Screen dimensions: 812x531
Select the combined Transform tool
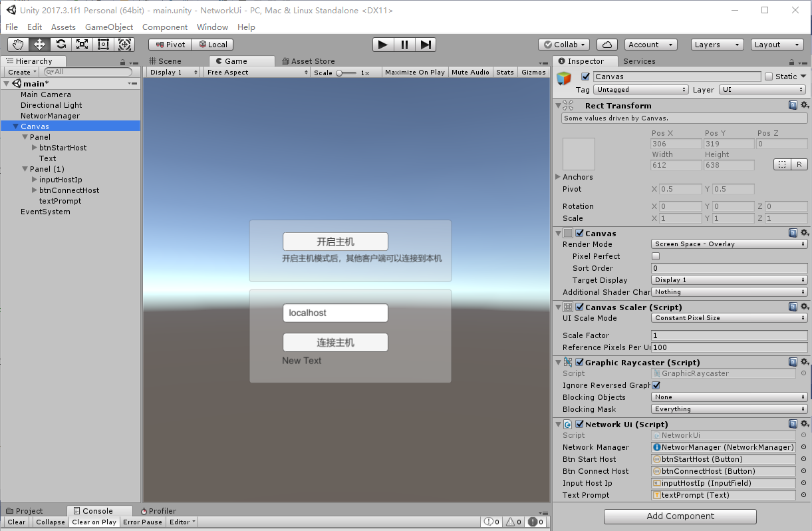tap(124, 45)
